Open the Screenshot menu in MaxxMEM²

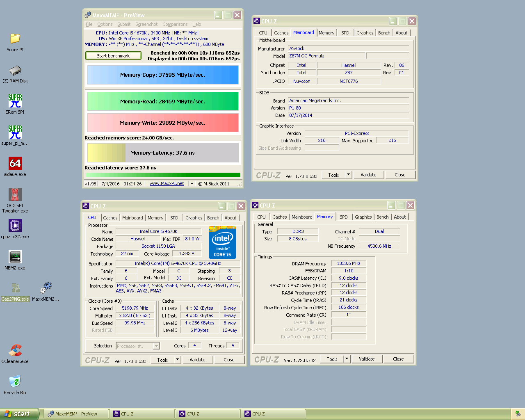click(x=146, y=24)
